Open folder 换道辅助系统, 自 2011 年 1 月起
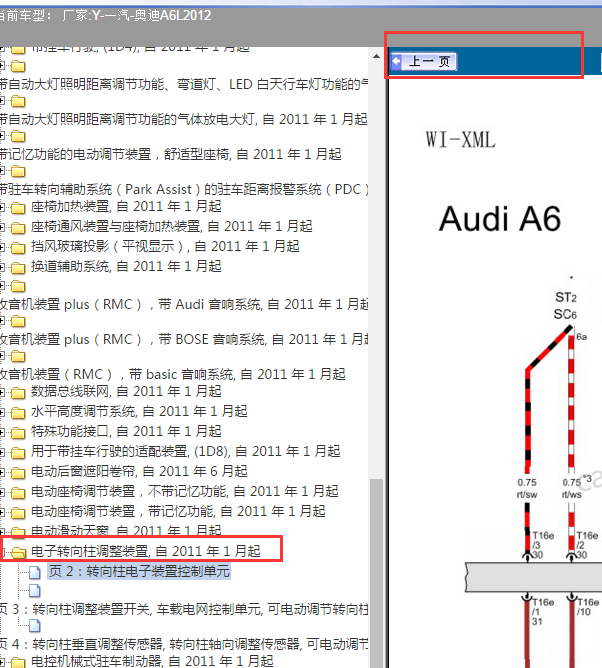 pyautogui.click(x=126, y=267)
